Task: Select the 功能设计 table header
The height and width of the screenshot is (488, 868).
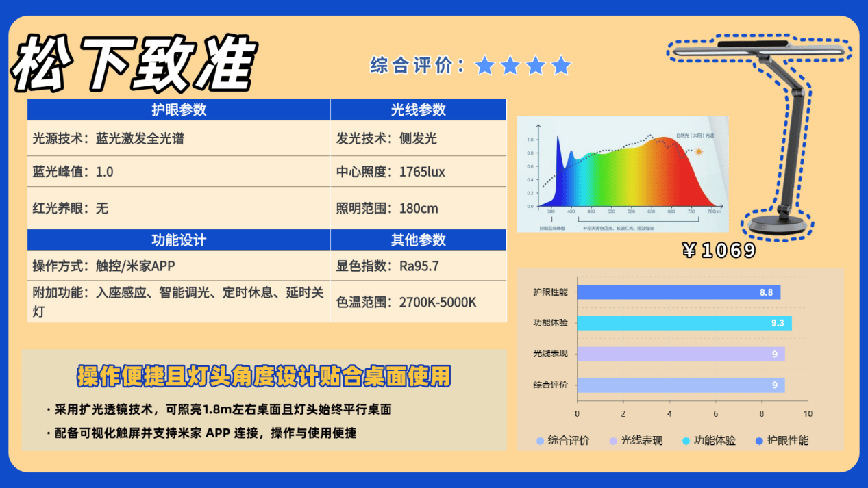Action: [x=179, y=240]
